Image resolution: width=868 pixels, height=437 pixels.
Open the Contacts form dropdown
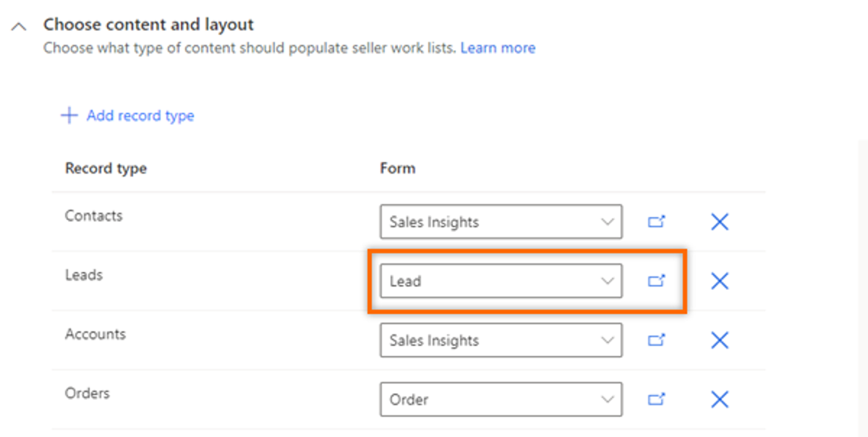501,222
